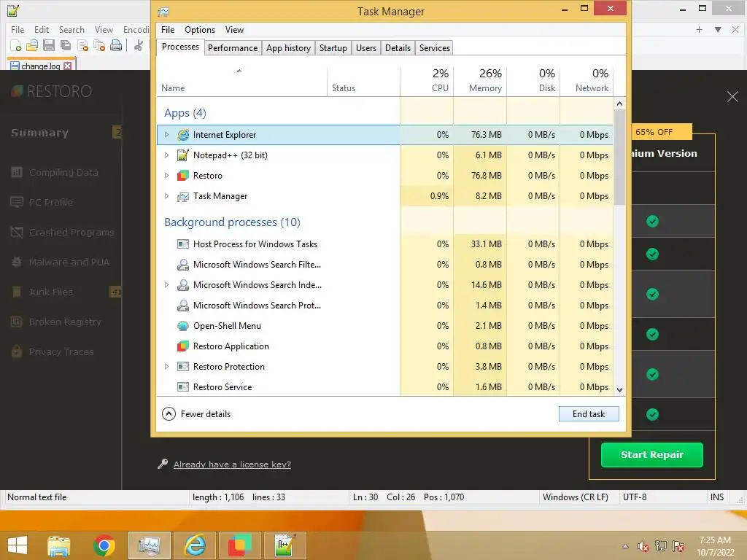
Task: Expand the Notepad++ (32 bit) process group
Action: [166, 155]
